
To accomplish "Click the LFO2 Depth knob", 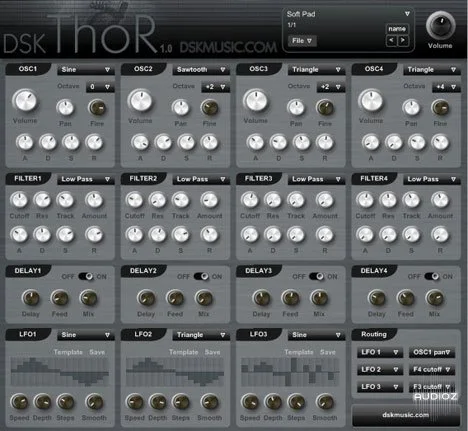I will (157, 402).
